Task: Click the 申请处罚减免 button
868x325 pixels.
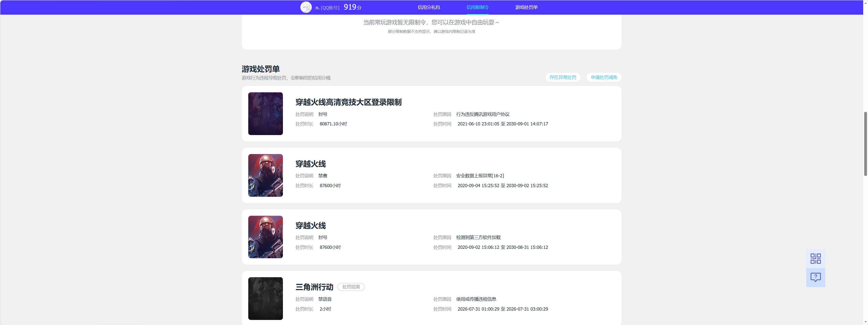Action: (604, 77)
